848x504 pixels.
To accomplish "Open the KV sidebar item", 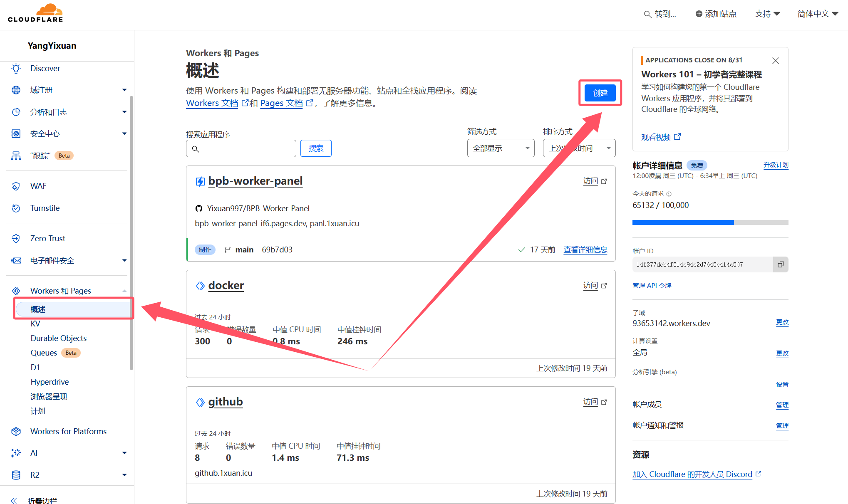I will 35,324.
